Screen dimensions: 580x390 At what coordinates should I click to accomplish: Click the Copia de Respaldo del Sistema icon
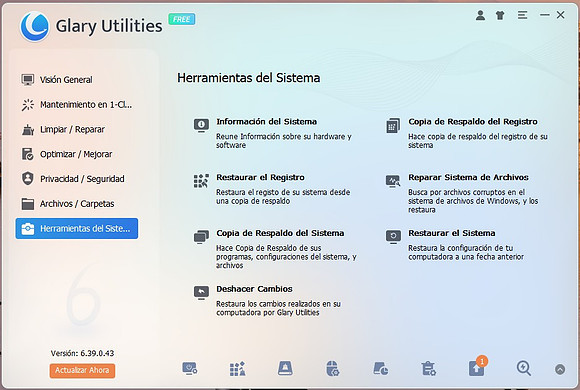tap(201, 237)
